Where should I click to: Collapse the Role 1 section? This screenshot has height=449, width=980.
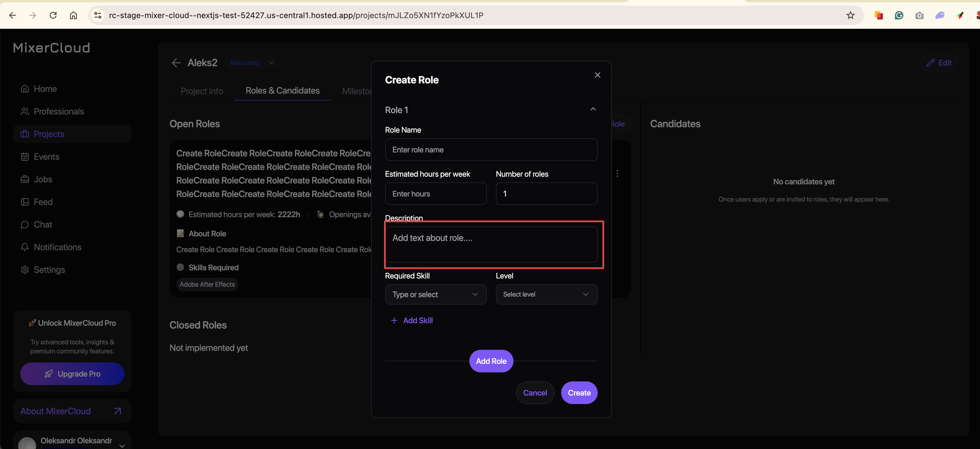click(x=593, y=110)
